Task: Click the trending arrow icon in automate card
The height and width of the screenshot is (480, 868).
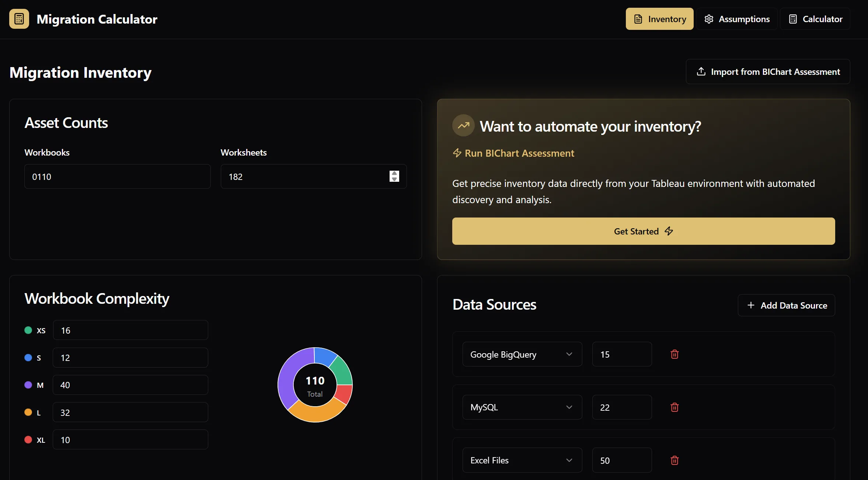Action: [463, 126]
